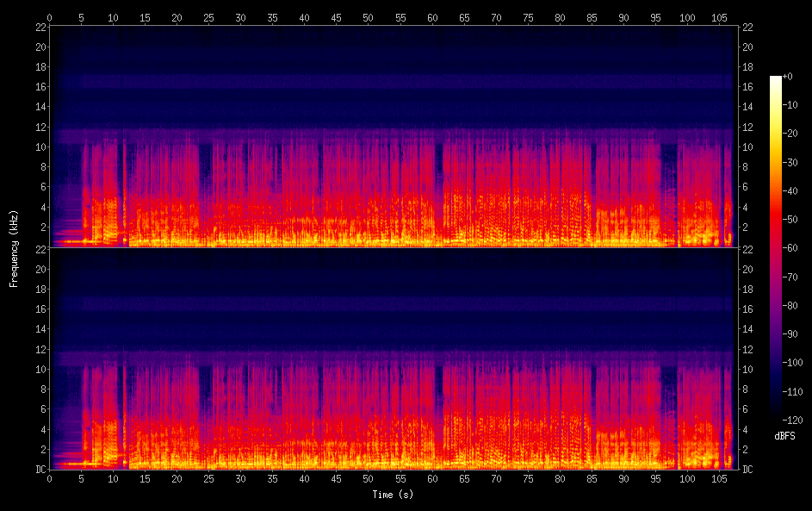Click the 'DC' label on the lower-left frequency axis
This screenshot has width=812, height=511.
tap(39, 470)
